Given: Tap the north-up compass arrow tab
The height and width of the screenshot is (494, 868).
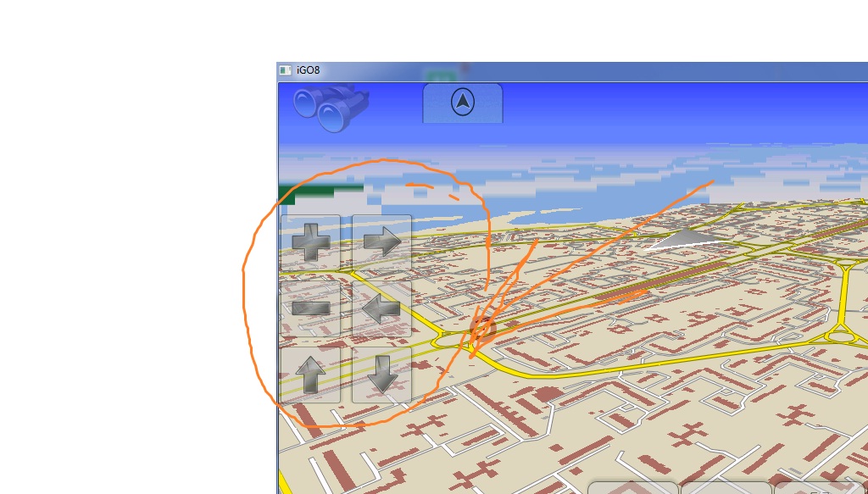Looking at the screenshot, I should coord(463,103).
